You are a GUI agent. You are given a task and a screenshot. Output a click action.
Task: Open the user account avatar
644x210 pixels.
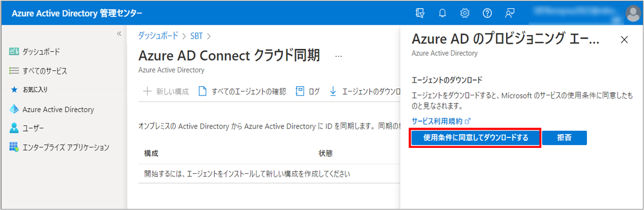point(632,14)
